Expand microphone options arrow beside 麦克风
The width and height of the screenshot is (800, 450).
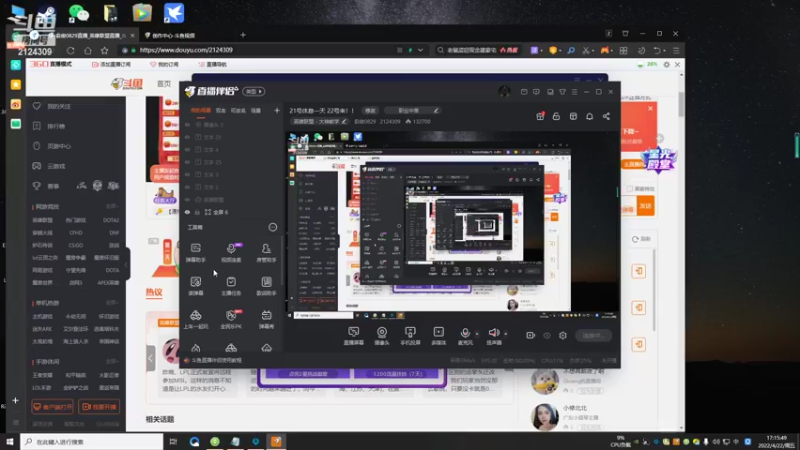(477, 334)
